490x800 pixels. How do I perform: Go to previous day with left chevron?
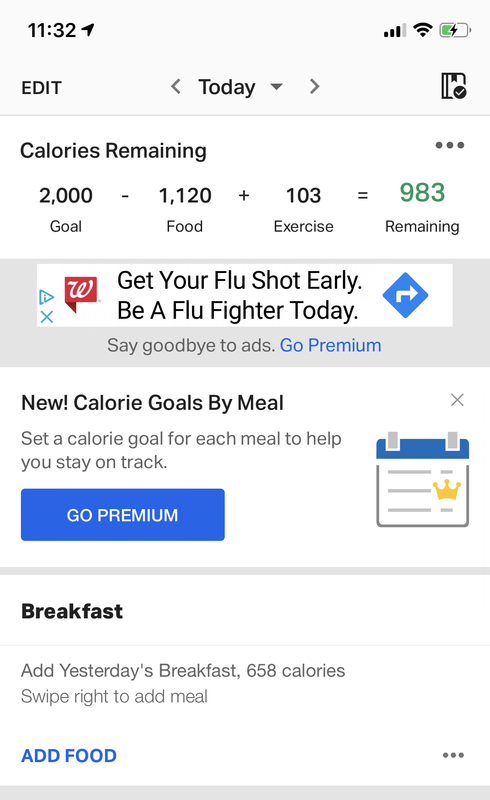pyautogui.click(x=176, y=86)
